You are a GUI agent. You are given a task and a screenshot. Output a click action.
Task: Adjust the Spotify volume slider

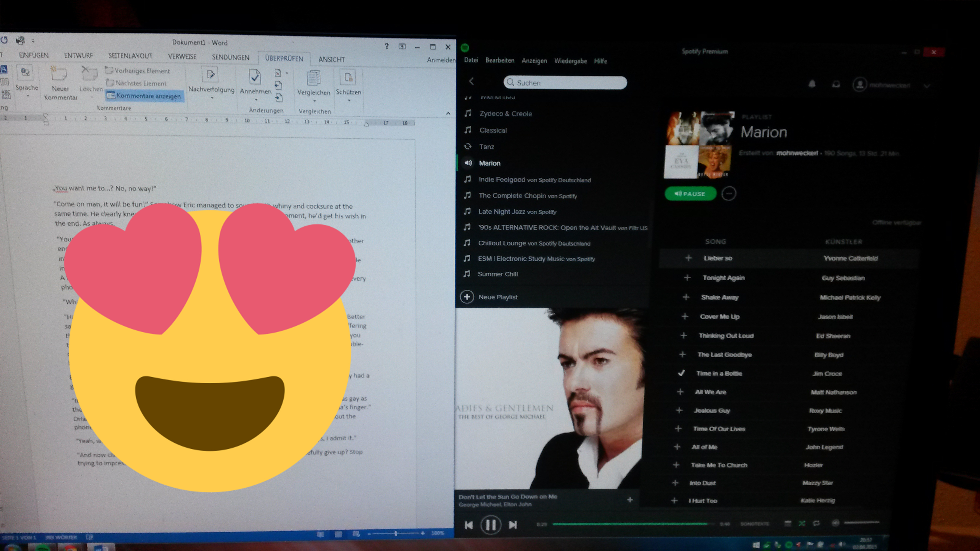(862, 522)
